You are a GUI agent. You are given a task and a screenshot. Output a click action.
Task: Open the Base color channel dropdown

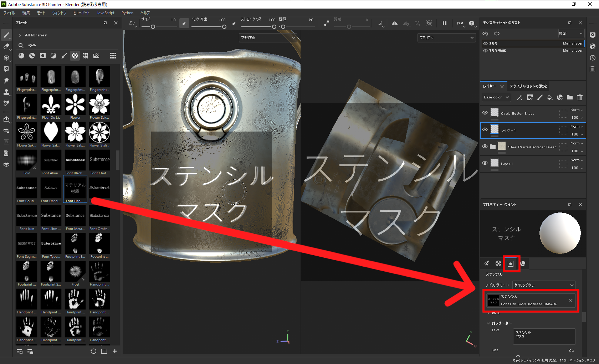click(x=496, y=97)
